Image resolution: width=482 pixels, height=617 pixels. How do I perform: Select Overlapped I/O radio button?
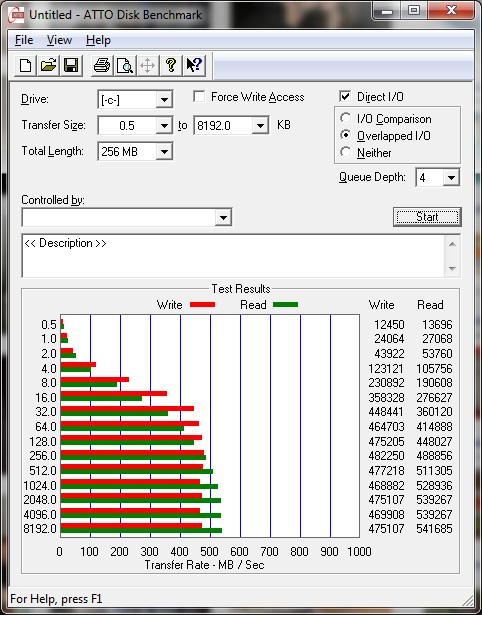(345, 135)
